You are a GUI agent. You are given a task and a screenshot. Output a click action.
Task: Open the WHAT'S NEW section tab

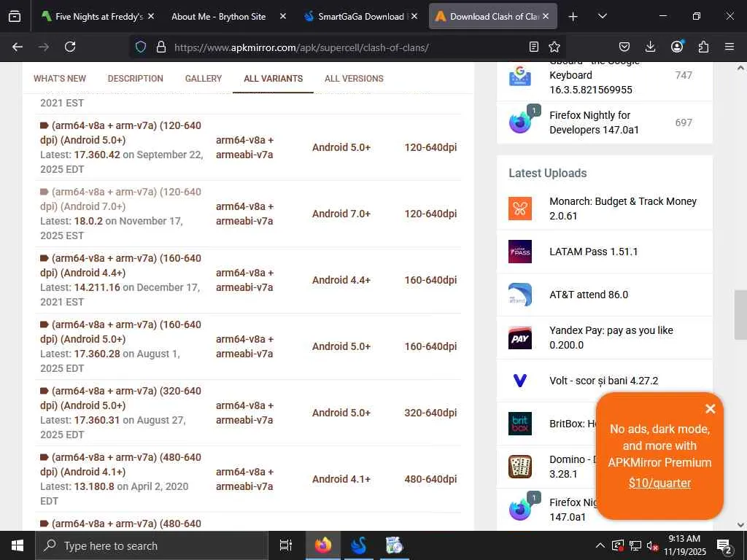point(60,79)
